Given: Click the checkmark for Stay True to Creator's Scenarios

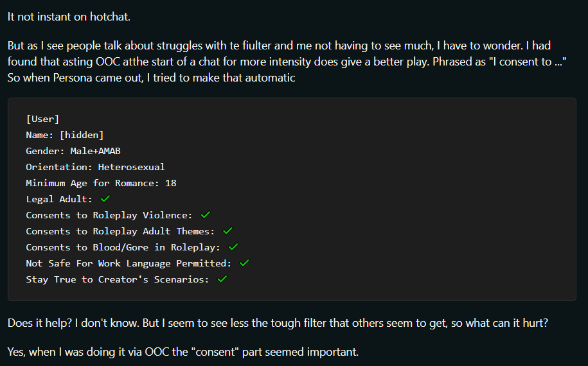Looking at the screenshot, I should click(x=222, y=279).
